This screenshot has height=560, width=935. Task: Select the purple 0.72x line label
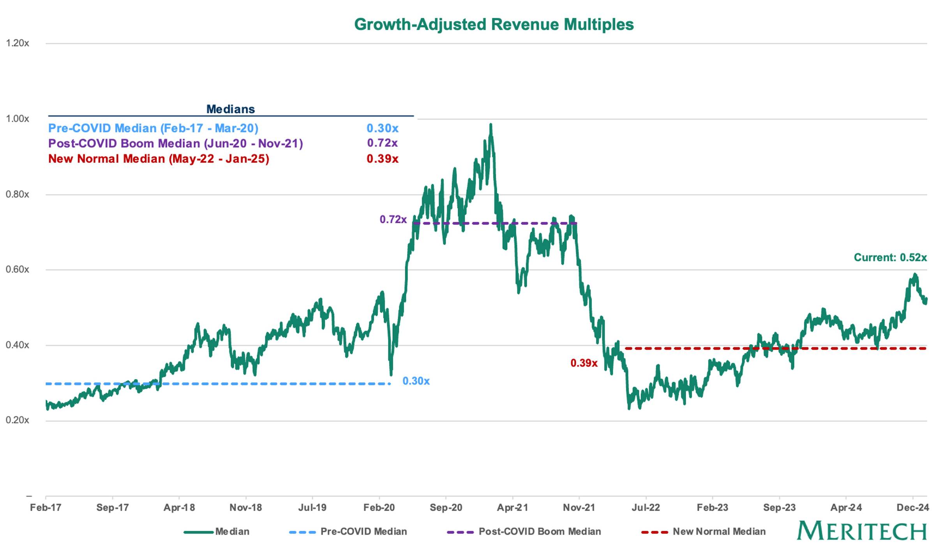click(393, 220)
